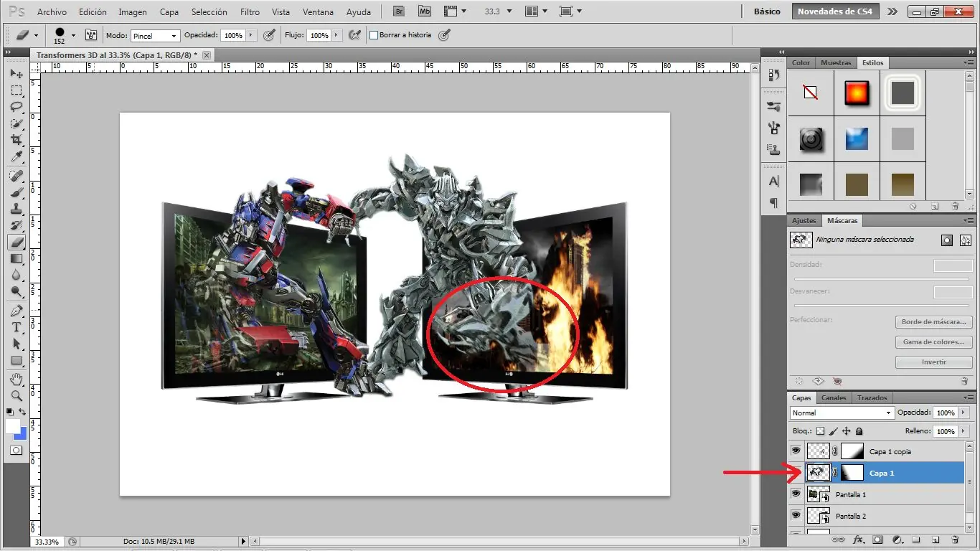Screen dimensions: 980x551
Task: Select the Spot Healing Brush tool
Action: (16, 176)
